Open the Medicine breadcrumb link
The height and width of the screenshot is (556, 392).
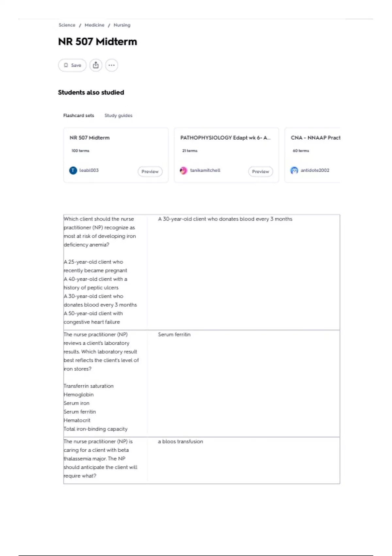[x=94, y=25]
